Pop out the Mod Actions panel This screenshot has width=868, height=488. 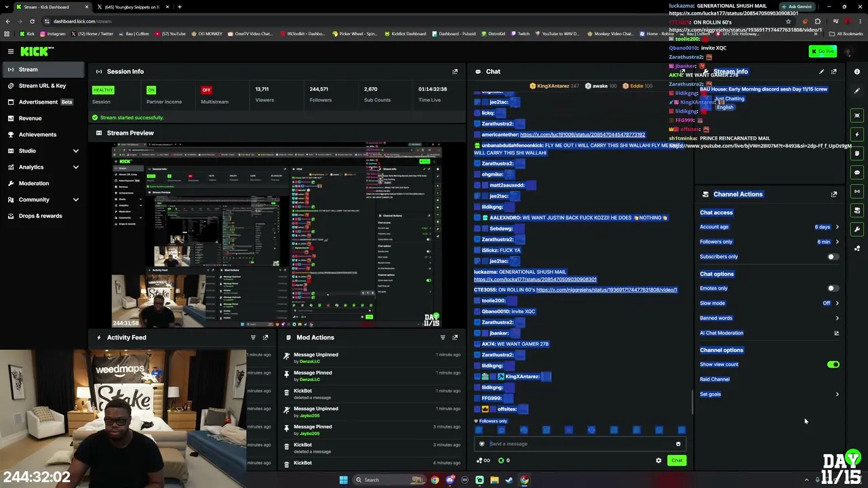(x=455, y=338)
